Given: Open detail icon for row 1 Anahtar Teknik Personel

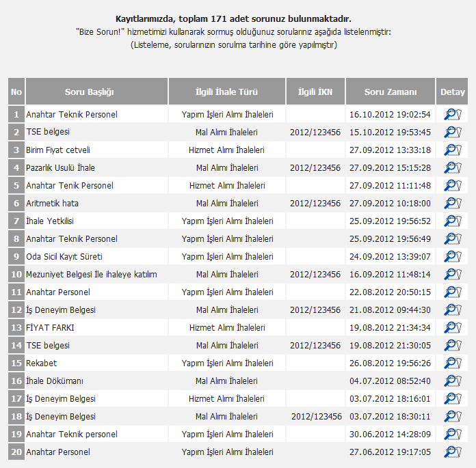Looking at the screenshot, I should coord(453,114).
